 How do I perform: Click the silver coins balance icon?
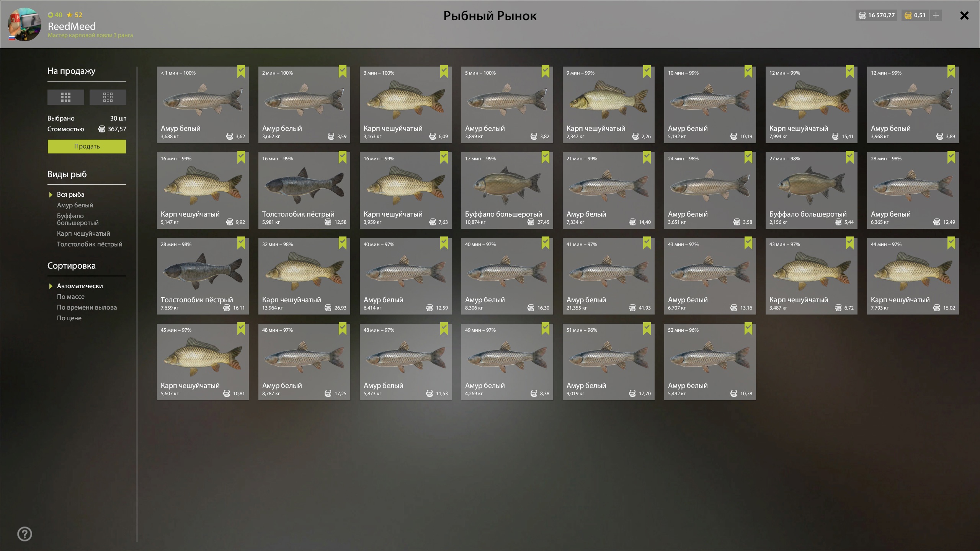pyautogui.click(x=862, y=15)
